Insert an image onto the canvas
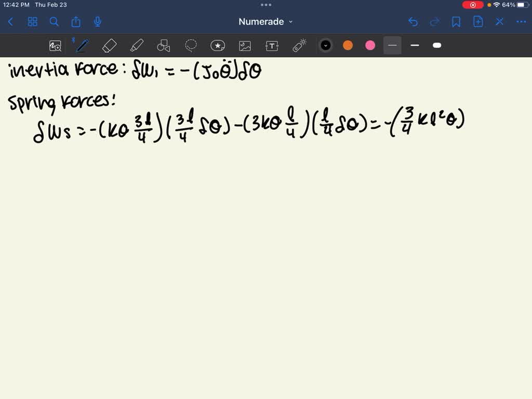This screenshot has height=399, width=532. tap(245, 45)
